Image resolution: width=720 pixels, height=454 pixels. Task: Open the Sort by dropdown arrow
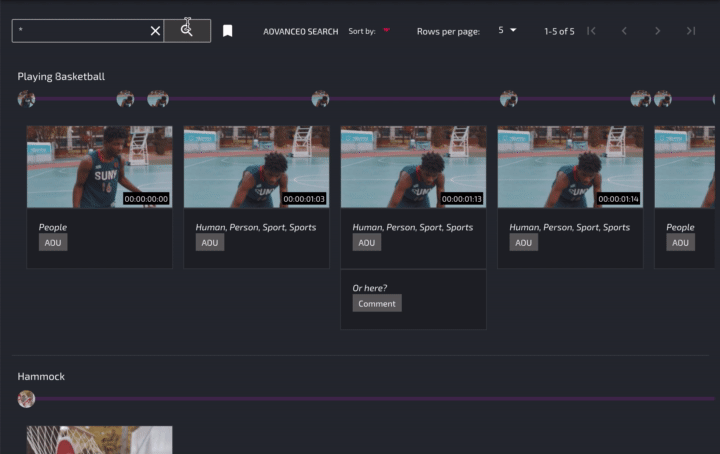(386, 31)
